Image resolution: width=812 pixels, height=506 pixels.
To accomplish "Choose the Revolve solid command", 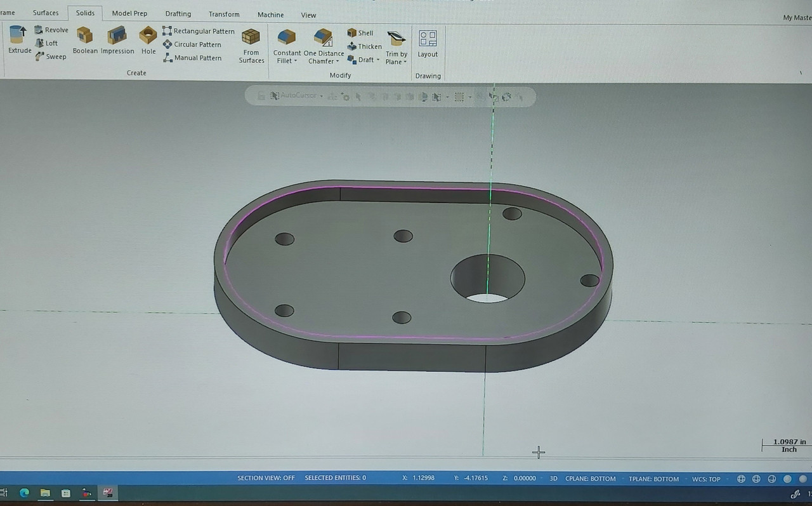I will (51, 30).
